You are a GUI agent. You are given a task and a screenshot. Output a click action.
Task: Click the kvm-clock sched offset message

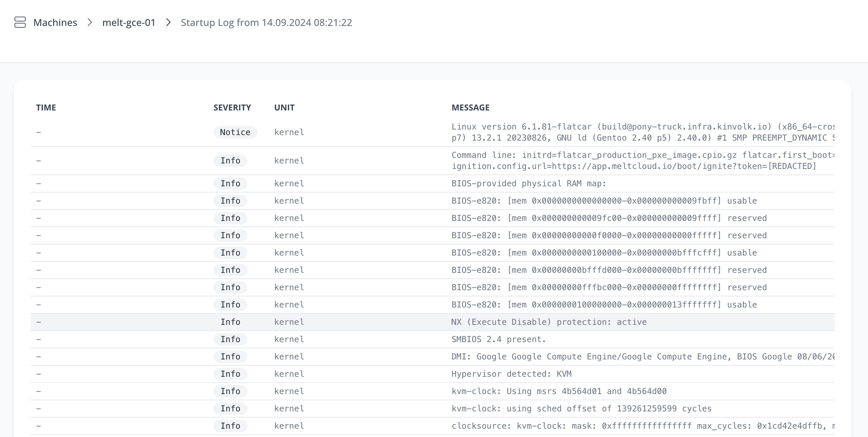click(581, 409)
